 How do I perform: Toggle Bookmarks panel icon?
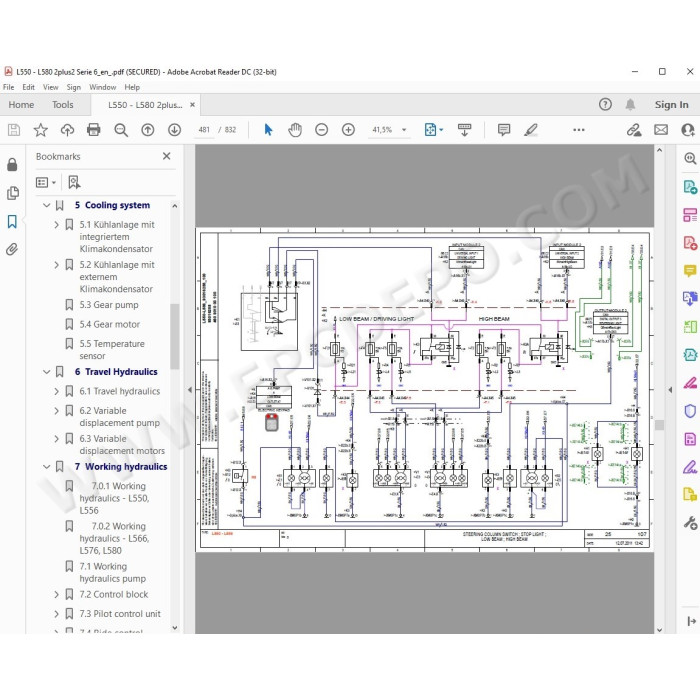coord(12,221)
